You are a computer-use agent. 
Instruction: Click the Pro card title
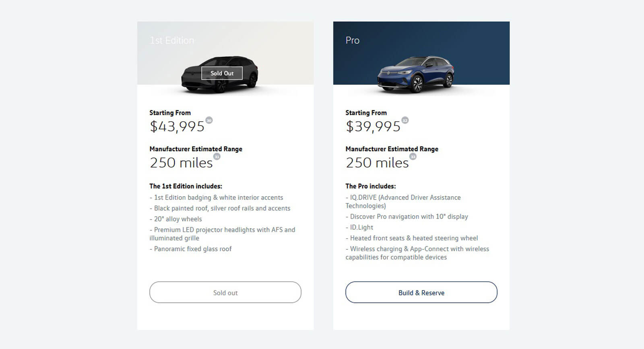[x=352, y=40]
